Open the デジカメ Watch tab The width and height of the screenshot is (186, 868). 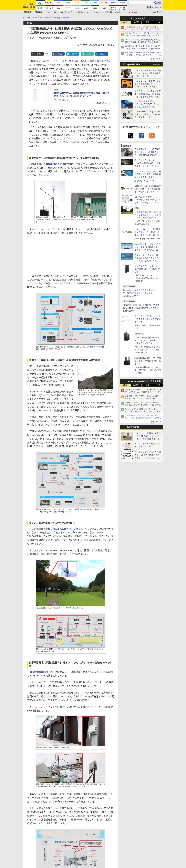tap(68, 3)
